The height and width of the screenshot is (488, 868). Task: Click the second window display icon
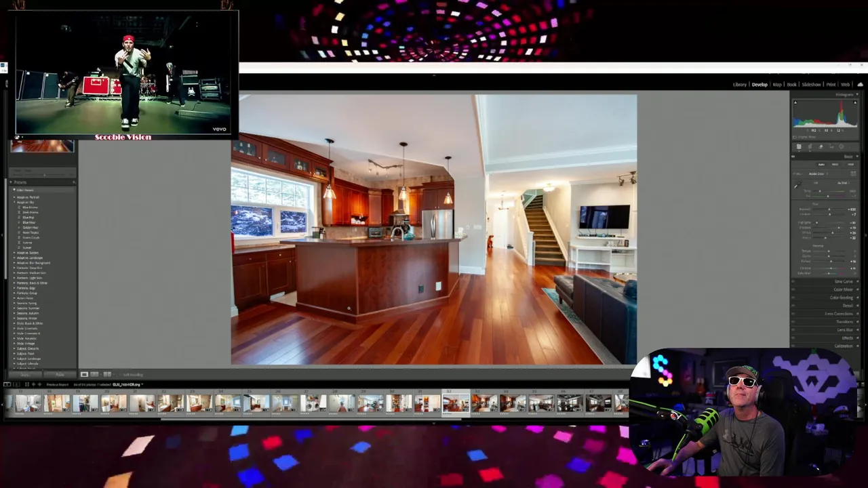(16, 384)
